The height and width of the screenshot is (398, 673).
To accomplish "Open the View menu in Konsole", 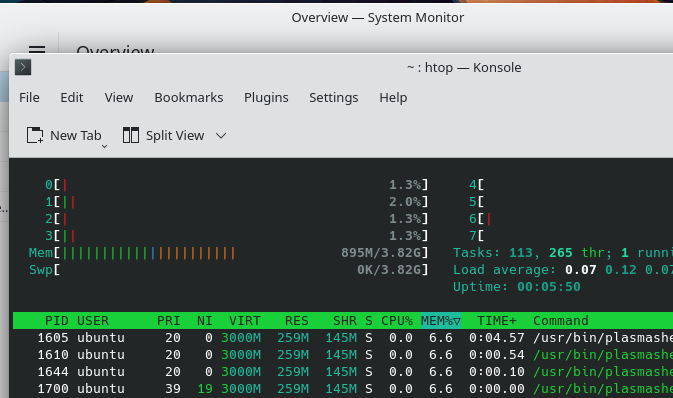I will 119,97.
